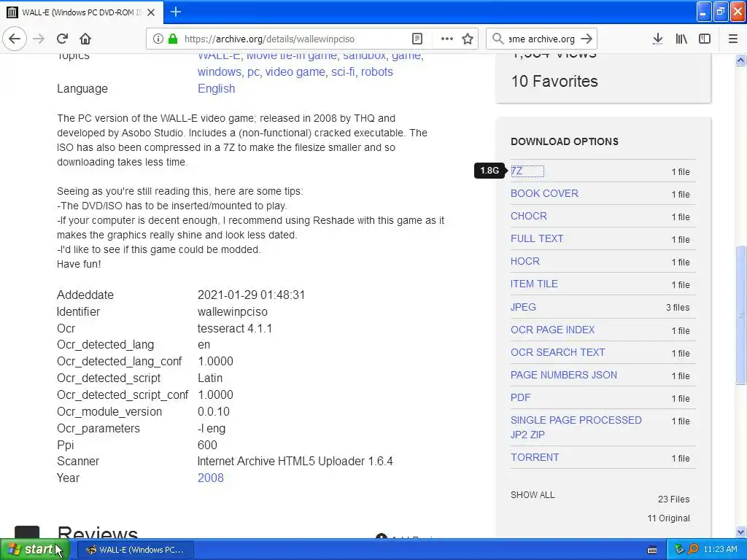Click the scroll down arrow of scrollbar
747x560 pixels.
741,532
